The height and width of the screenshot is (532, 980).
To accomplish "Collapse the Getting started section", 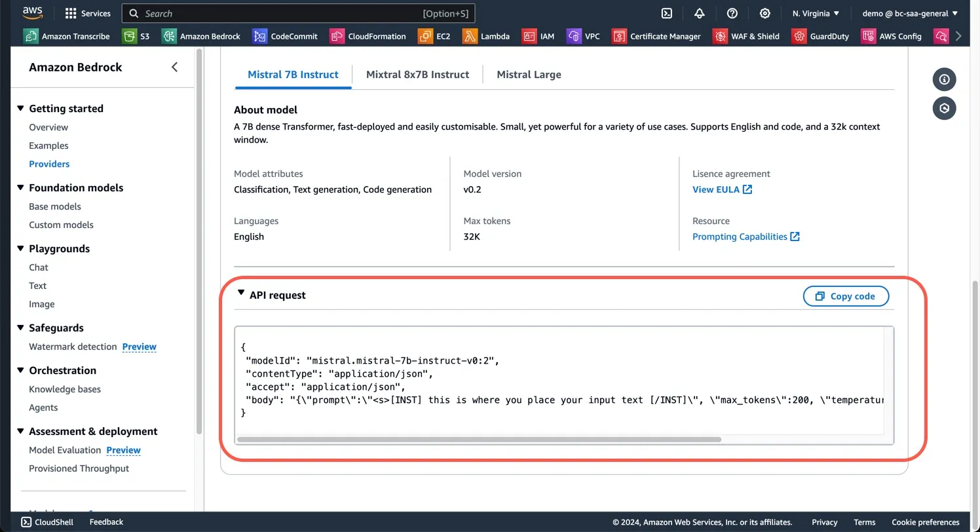I will click(20, 108).
